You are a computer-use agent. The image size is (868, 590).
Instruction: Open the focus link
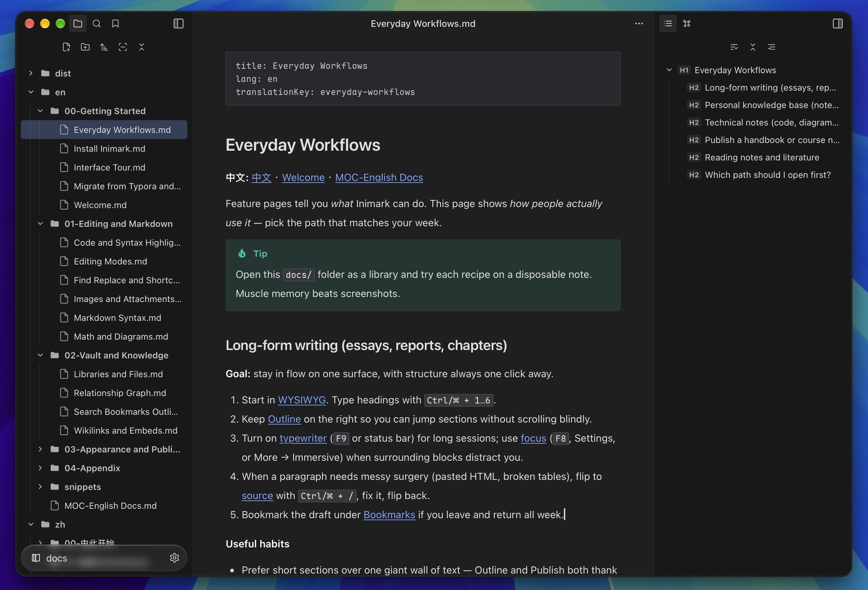(x=533, y=438)
